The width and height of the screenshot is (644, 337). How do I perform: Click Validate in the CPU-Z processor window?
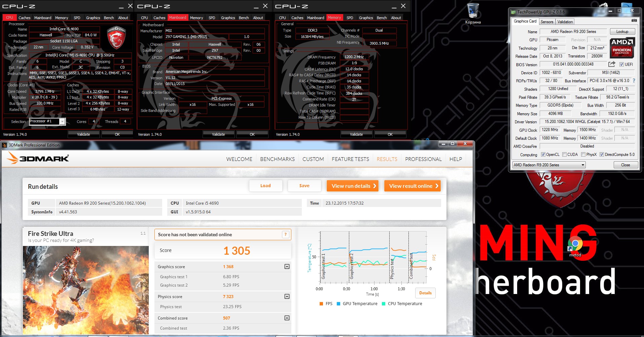point(83,134)
